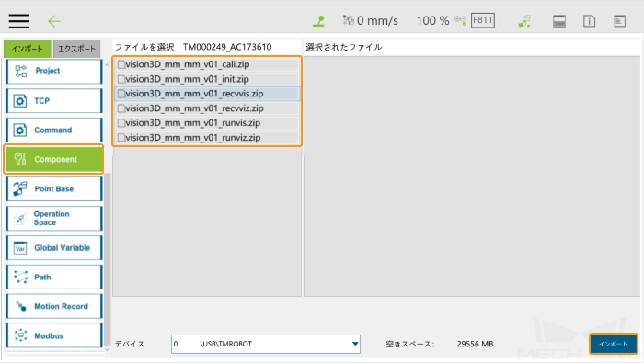Open the display board icon

(x=559, y=21)
